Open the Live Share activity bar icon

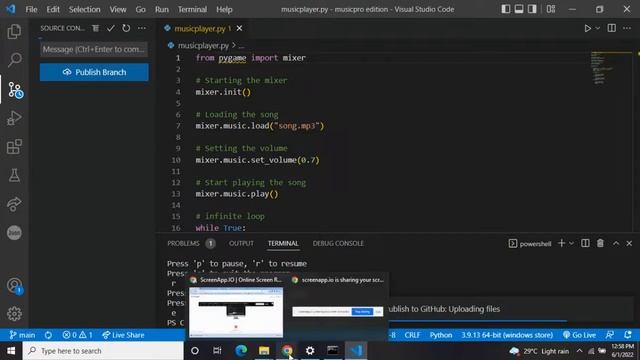click(14, 204)
